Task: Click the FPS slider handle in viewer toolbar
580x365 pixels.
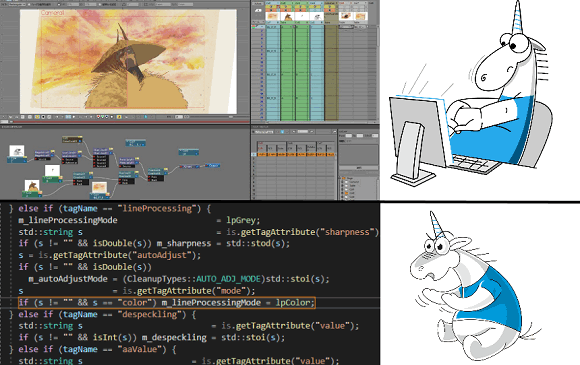Action: click(231, 117)
